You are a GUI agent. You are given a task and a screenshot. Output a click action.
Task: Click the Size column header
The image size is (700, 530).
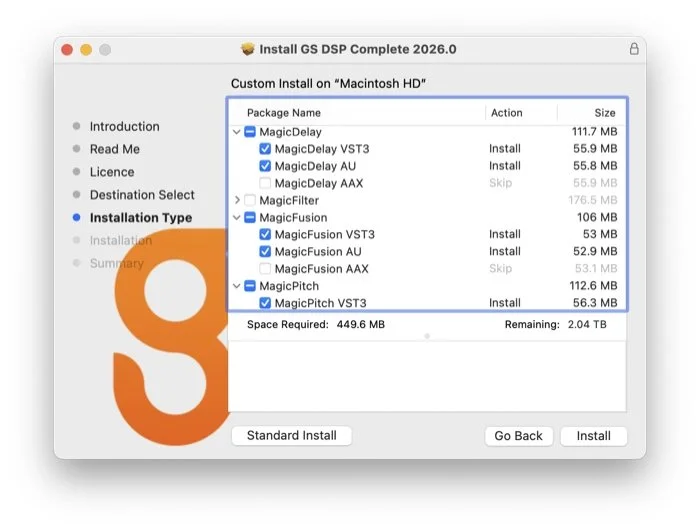tap(605, 113)
